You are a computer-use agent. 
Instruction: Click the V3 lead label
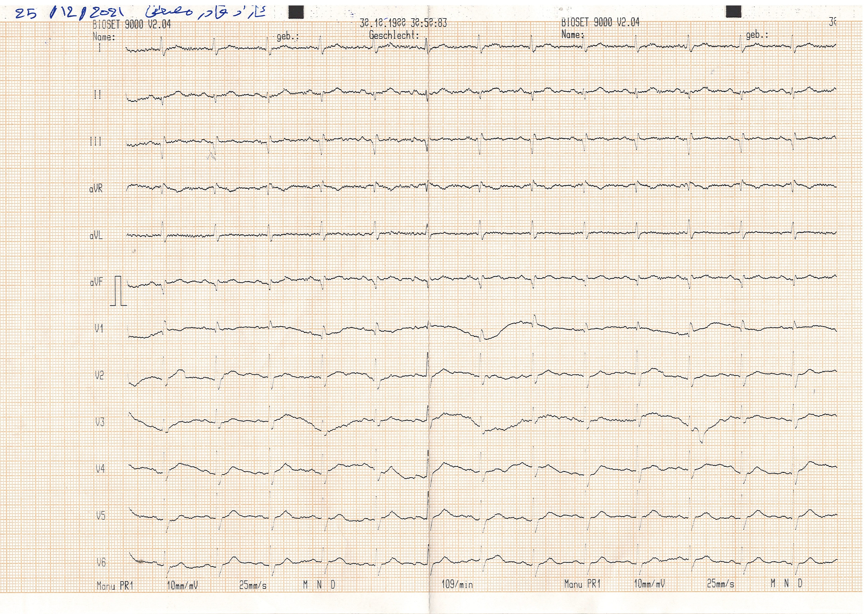point(100,422)
